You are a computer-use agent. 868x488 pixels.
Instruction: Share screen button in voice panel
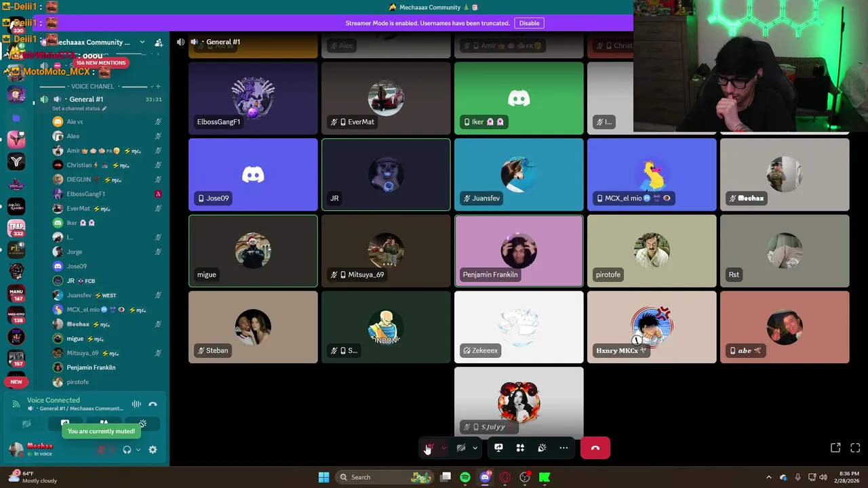point(65,424)
